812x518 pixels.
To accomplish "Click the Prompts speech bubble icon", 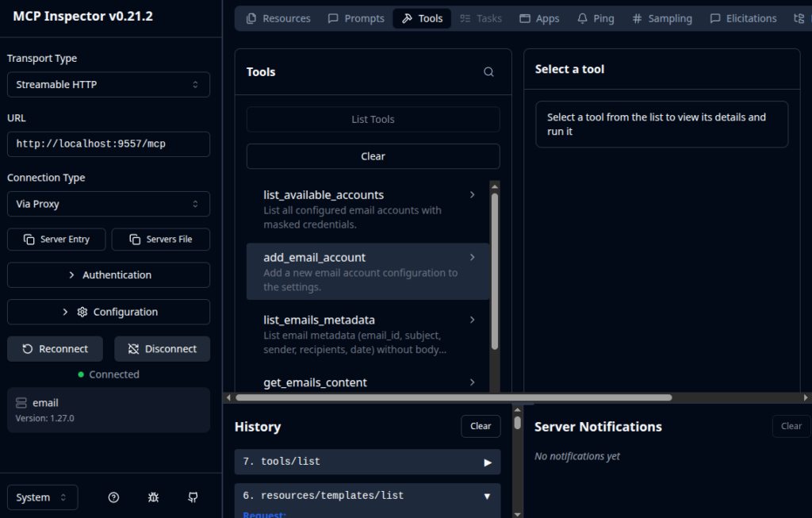I will click(x=333, y=19).
